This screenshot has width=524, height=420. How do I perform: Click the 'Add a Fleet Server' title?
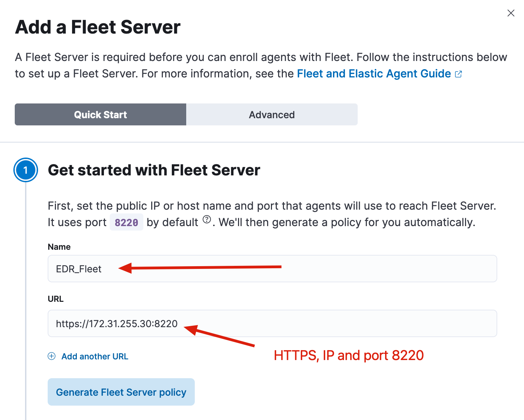point(98,27)
